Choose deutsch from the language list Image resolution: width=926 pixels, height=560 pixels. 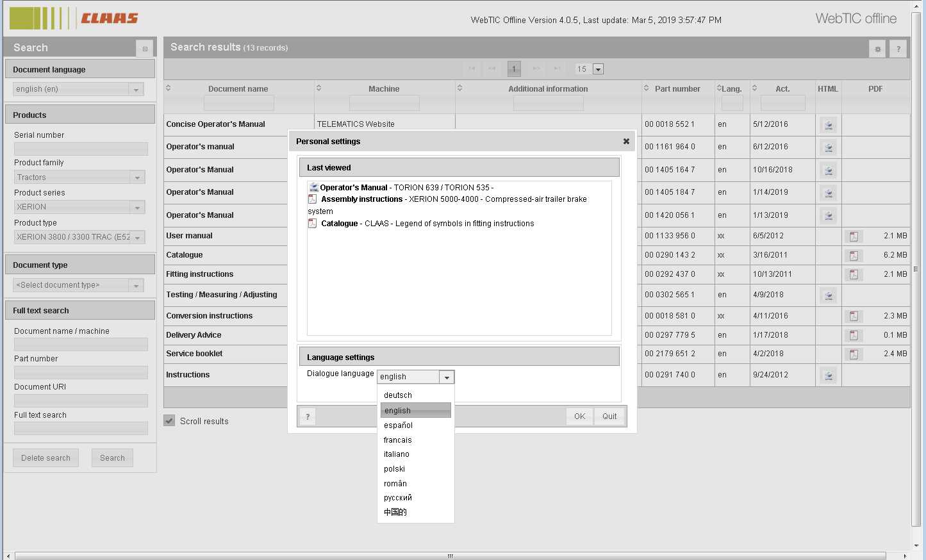(398, 395)
